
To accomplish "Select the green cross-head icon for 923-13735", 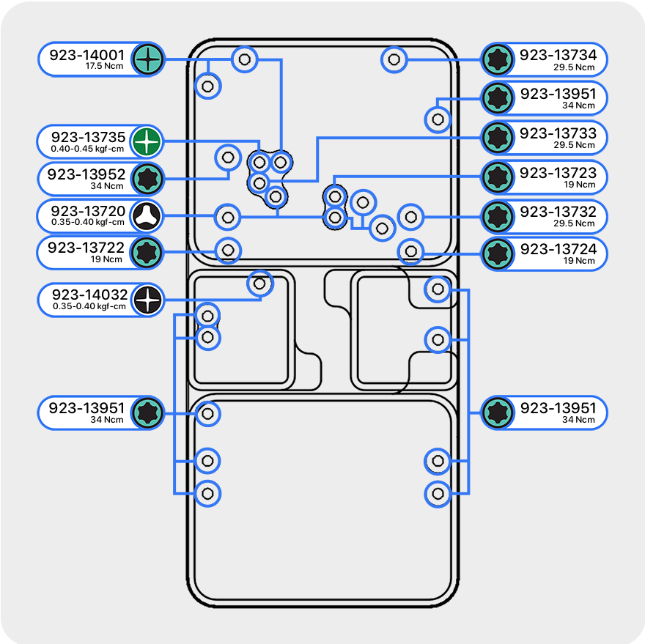I will (148, 141).
